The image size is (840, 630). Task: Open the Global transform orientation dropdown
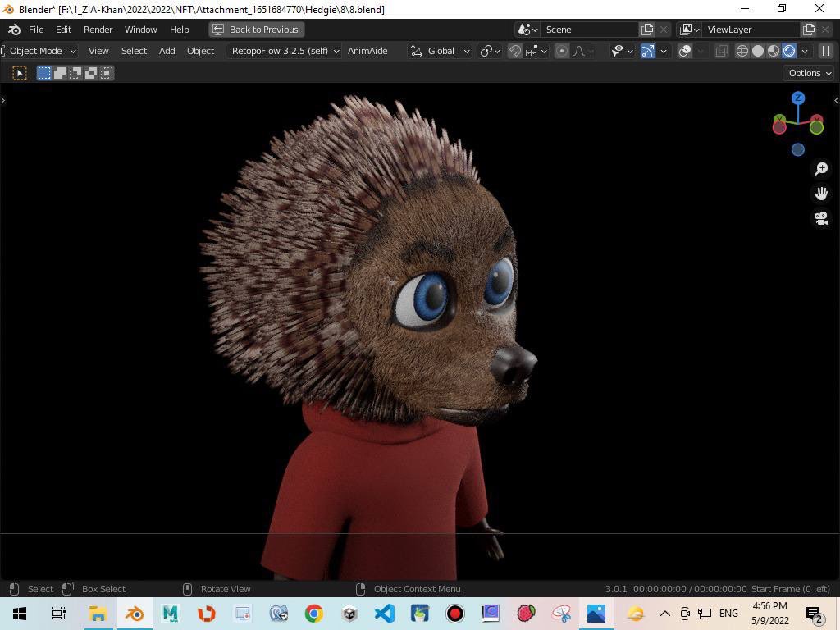click(x=441, y=51)
